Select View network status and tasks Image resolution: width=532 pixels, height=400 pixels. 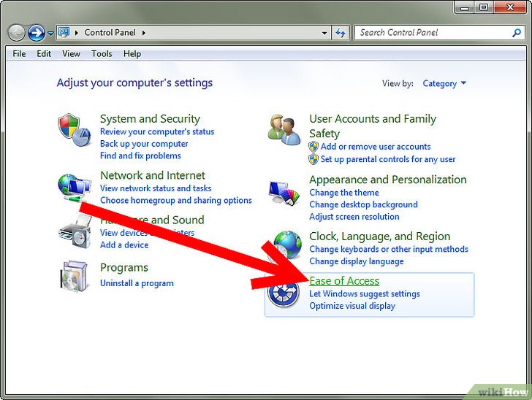tap(156, 188)
